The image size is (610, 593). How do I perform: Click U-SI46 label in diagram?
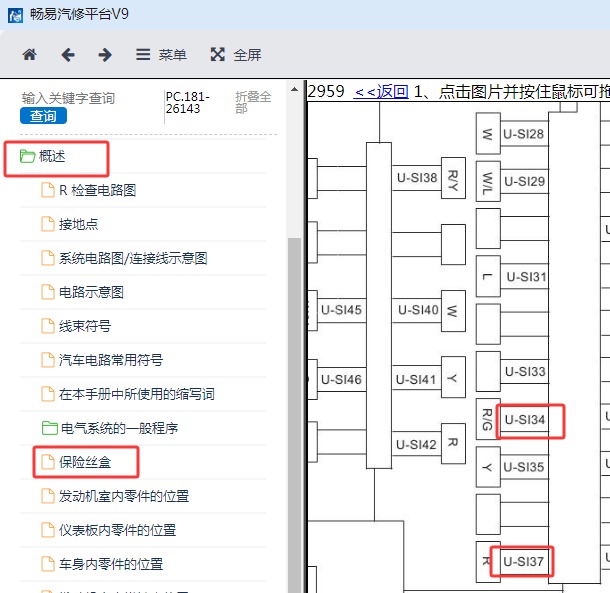(341, 379)
